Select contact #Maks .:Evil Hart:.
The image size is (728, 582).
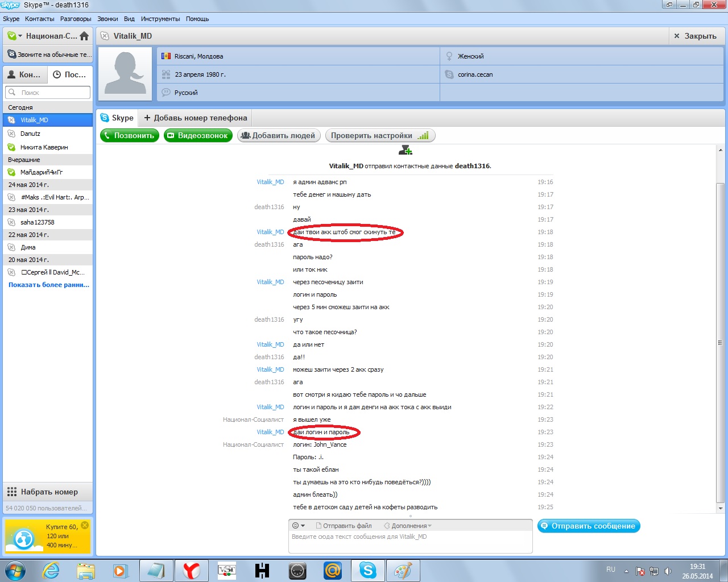pyautogui.click(x=48, y=197)
